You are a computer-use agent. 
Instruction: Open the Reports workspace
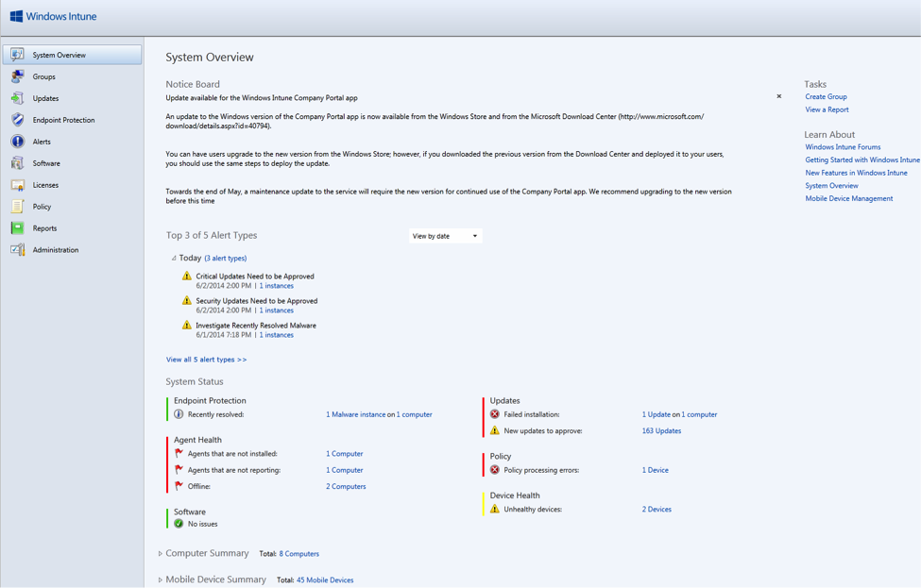pyautogui.click(x=44, y=228)
